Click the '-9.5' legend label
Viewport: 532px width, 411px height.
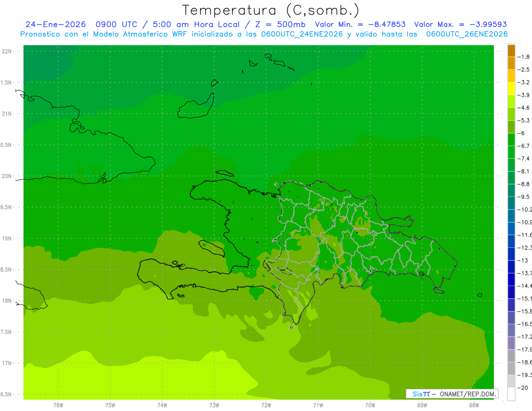pos(524,197)
